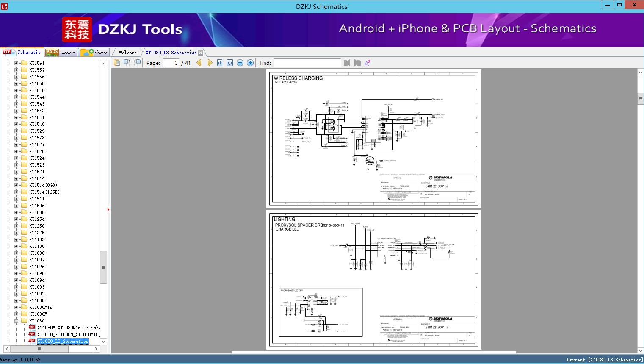The height and width of the screenshot is (364, 644).
Task: Click the find next icon
Action: tap(357, 63)
